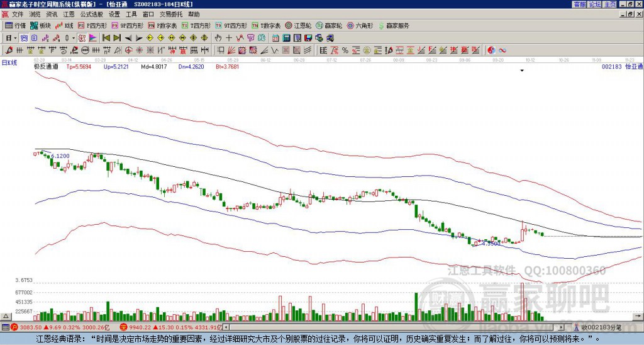Open the 交易委托 menu
The width and height of the screenshot is (644, 345).
pyautogui.click(x=171, y=14)
